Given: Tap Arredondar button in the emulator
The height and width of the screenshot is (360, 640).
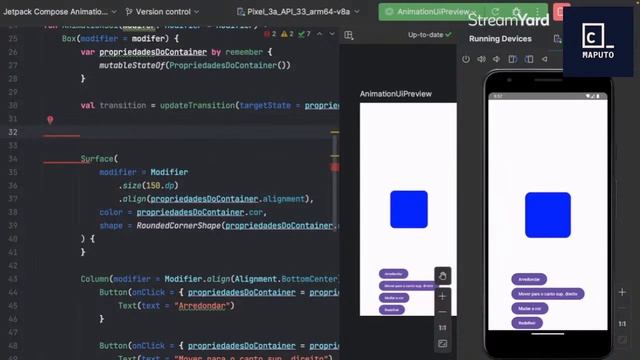Looking at the screenshot, I should (529, 279).
